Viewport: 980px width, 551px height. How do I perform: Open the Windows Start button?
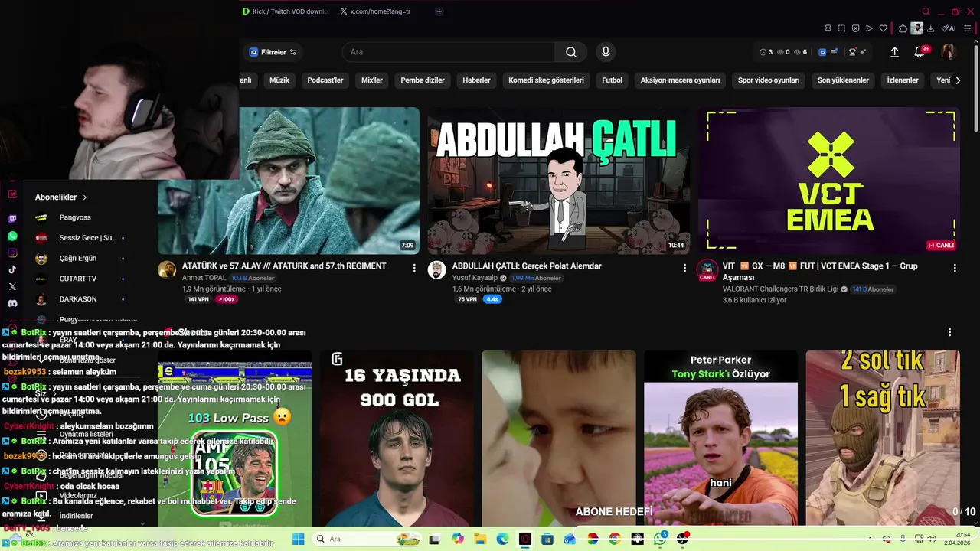click(x=298, y=539)
